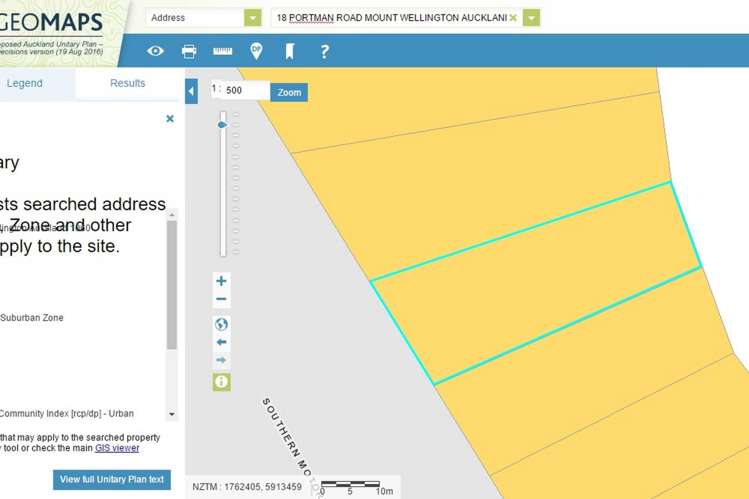Click the zoom level slider handle

click(222, 125)
